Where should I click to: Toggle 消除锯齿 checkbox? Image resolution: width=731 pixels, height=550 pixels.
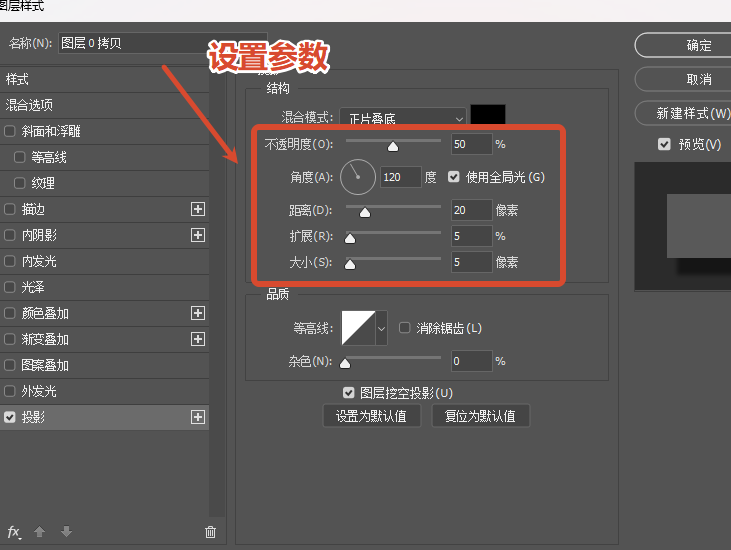coord(405,328)
